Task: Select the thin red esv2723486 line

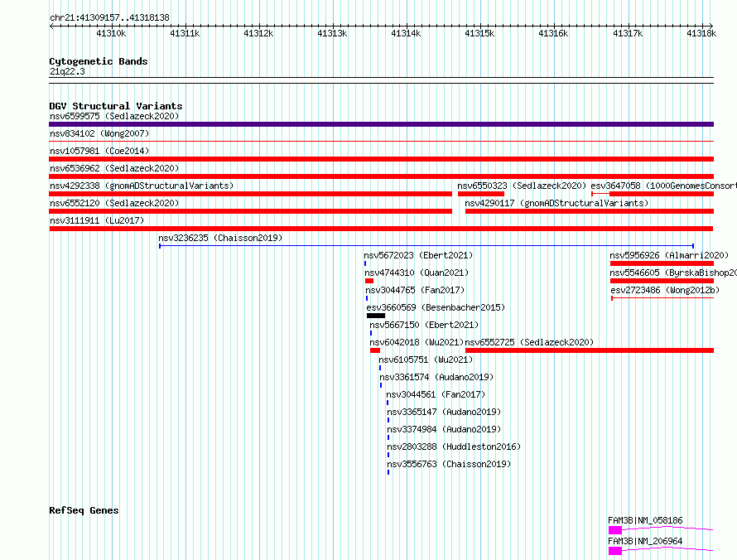Action: 662,298
